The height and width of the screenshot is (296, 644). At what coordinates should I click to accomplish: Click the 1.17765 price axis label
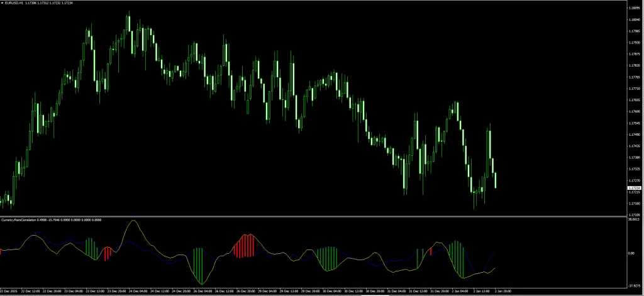click(635, 77)
